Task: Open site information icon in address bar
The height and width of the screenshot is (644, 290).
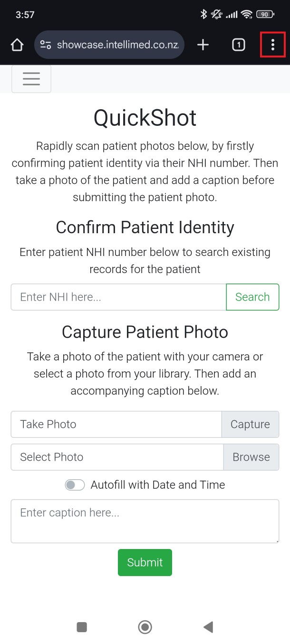Action: coord(46,45)
